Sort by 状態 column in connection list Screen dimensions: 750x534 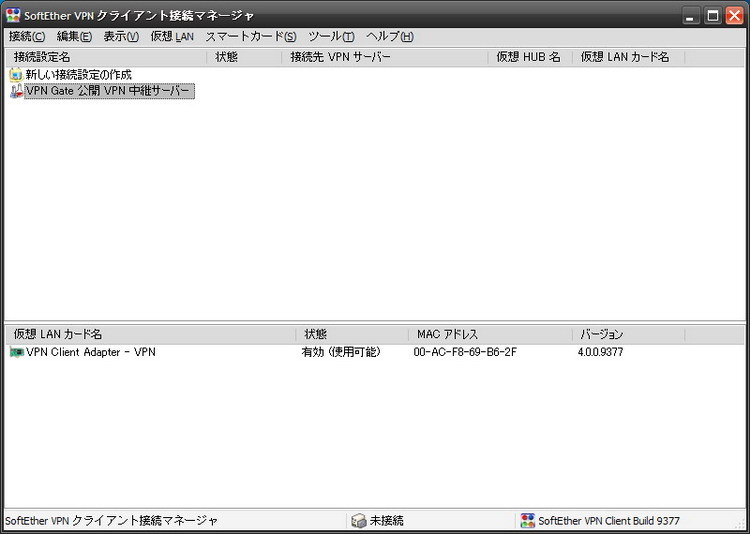244,57
